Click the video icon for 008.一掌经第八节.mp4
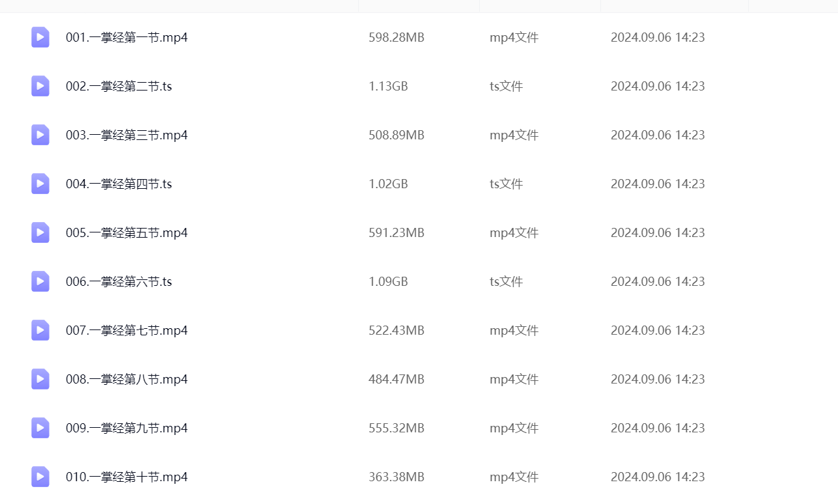The width and height of the screenshot is (838, 504). click(40, 379)
